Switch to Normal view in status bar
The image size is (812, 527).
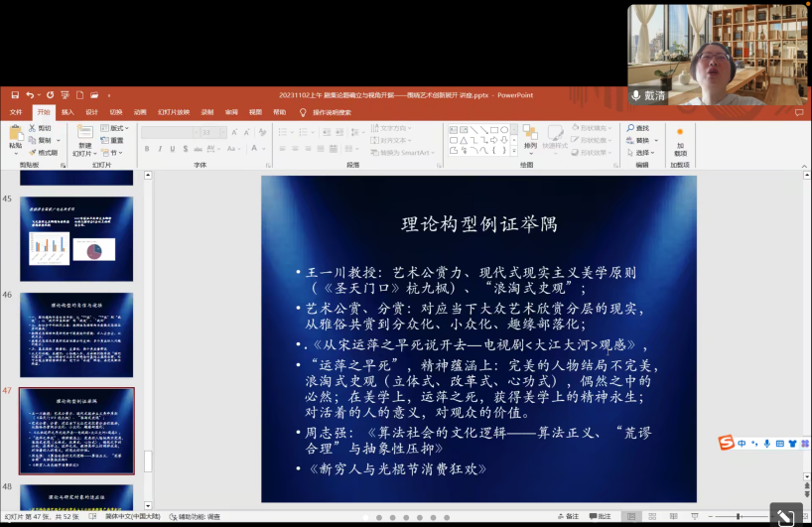click(631, 516)
